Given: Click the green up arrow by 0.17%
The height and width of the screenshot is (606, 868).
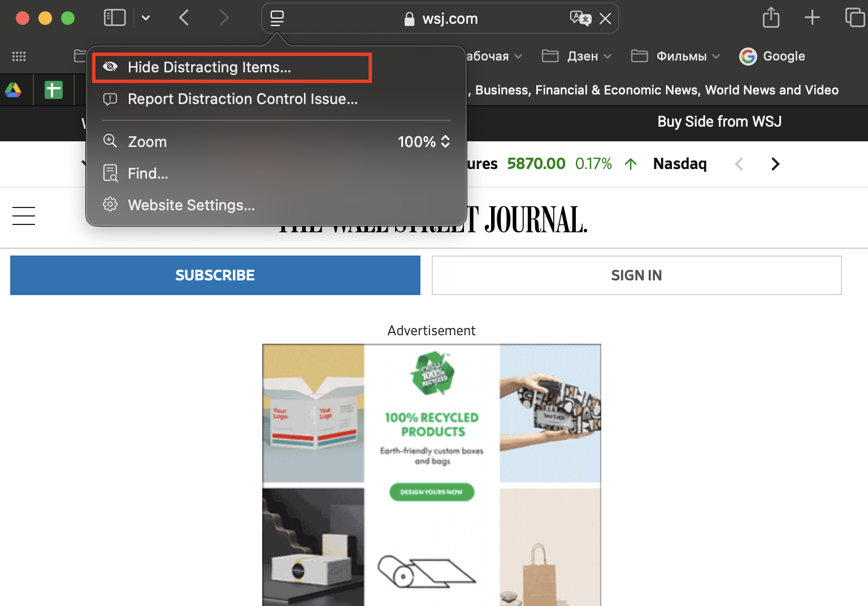Looking at the screenshot, I should tap(631, 164).
